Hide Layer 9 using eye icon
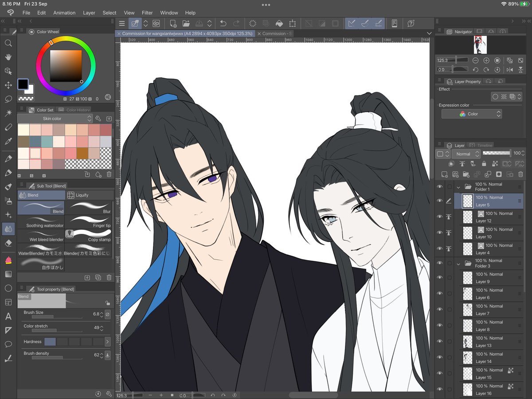 (440, 277)
